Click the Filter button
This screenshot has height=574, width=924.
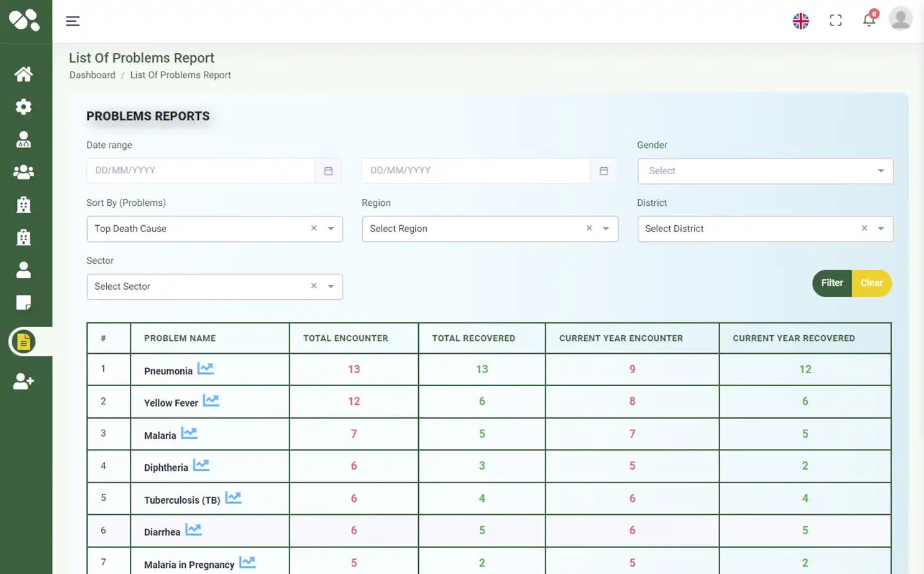click(831, 283)
